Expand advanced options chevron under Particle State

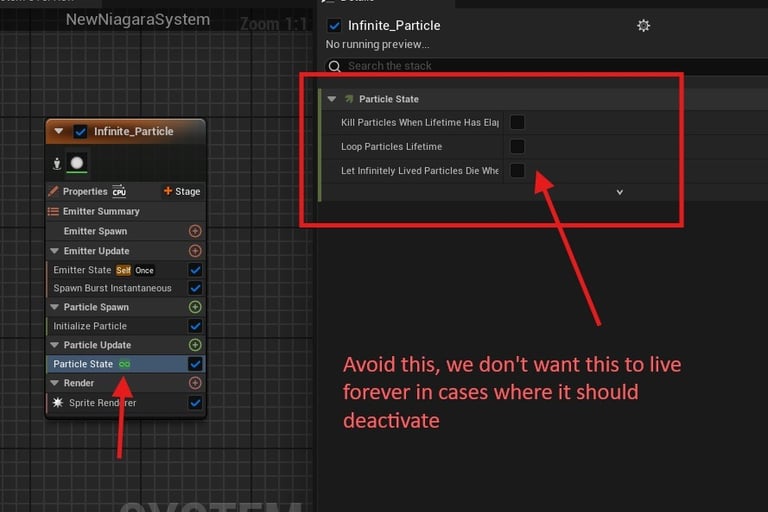[x=620, y=192]
